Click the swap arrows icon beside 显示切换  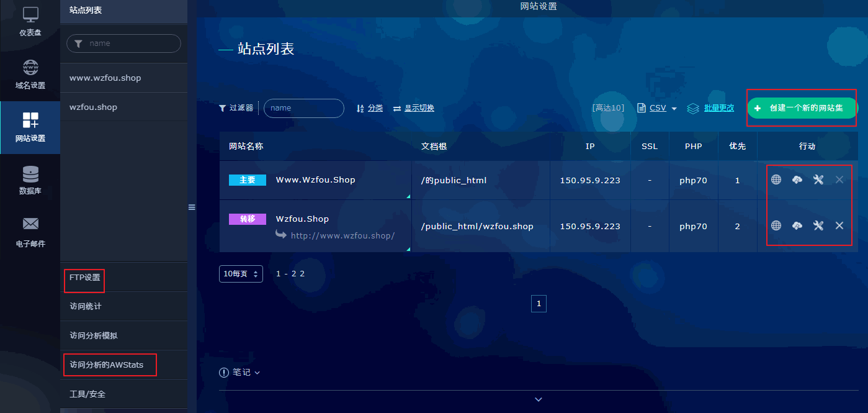[x=397, y=108]
